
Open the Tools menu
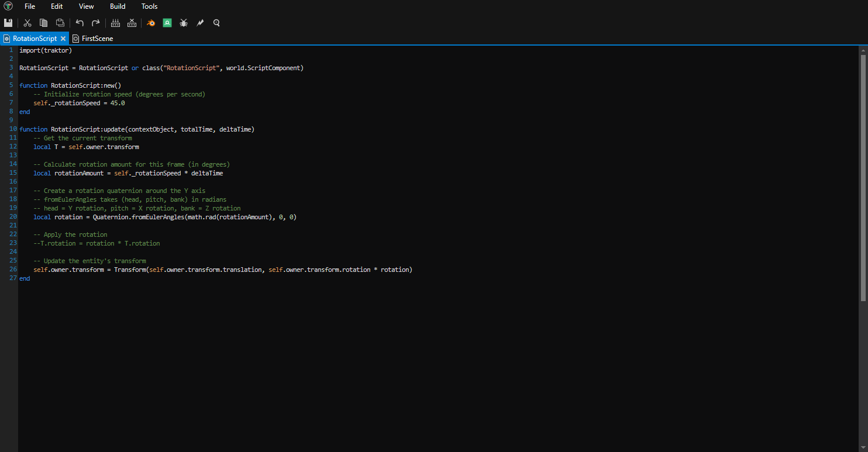point(149,6)
